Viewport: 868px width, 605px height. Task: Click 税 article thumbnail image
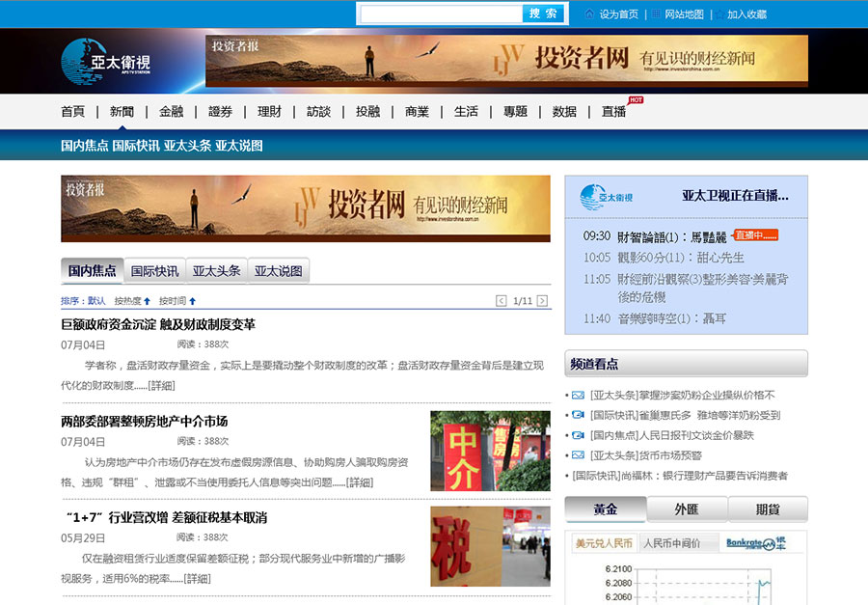coord(491,546)
